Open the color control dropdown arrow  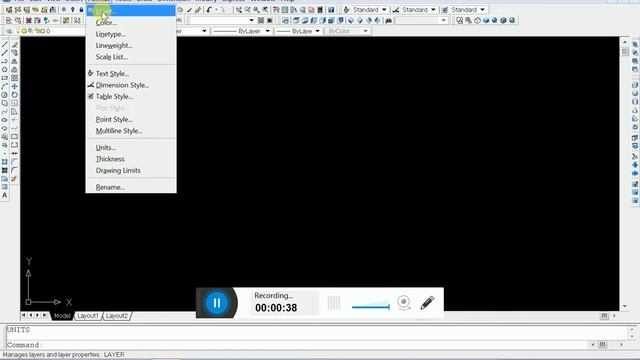click(x=204, y=31)
